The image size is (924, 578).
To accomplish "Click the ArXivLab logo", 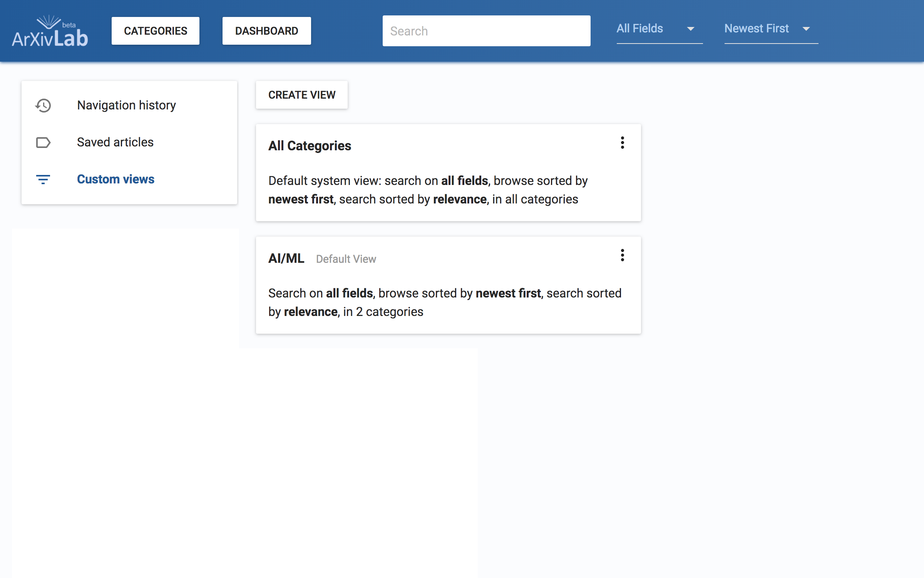I will (x=50, y=32).
